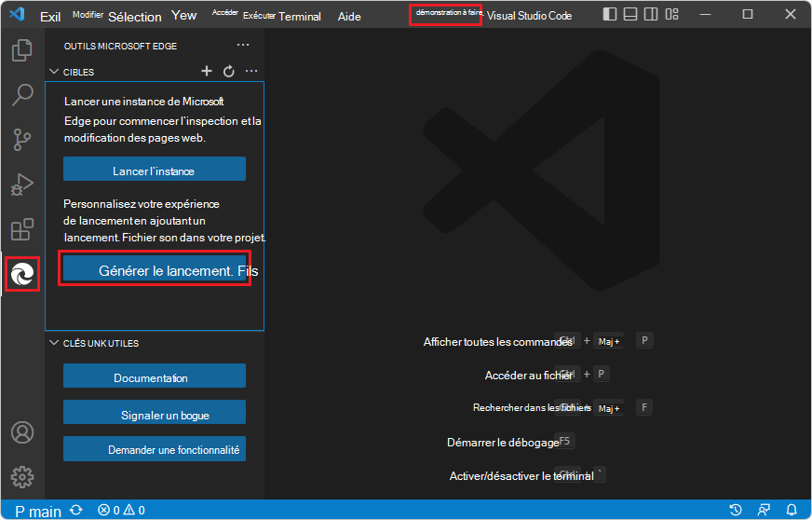
Task: Open the Accounts menu icon
Action: click(x=22, y=432)
